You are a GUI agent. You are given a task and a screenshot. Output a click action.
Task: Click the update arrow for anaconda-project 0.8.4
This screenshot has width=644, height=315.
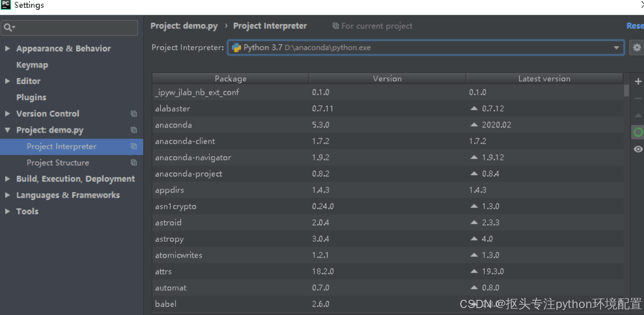[474, 174]
